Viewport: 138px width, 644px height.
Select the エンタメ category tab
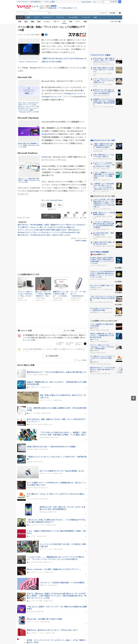tap(47, 21)
